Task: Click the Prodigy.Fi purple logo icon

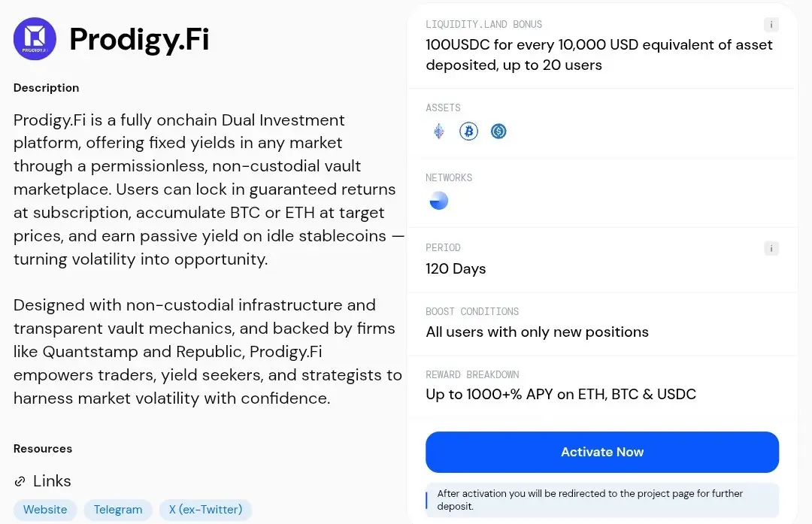Action: point(35,39)
